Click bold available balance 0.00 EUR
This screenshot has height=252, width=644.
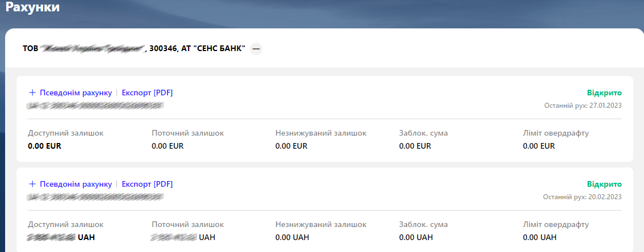coord(44,146)
